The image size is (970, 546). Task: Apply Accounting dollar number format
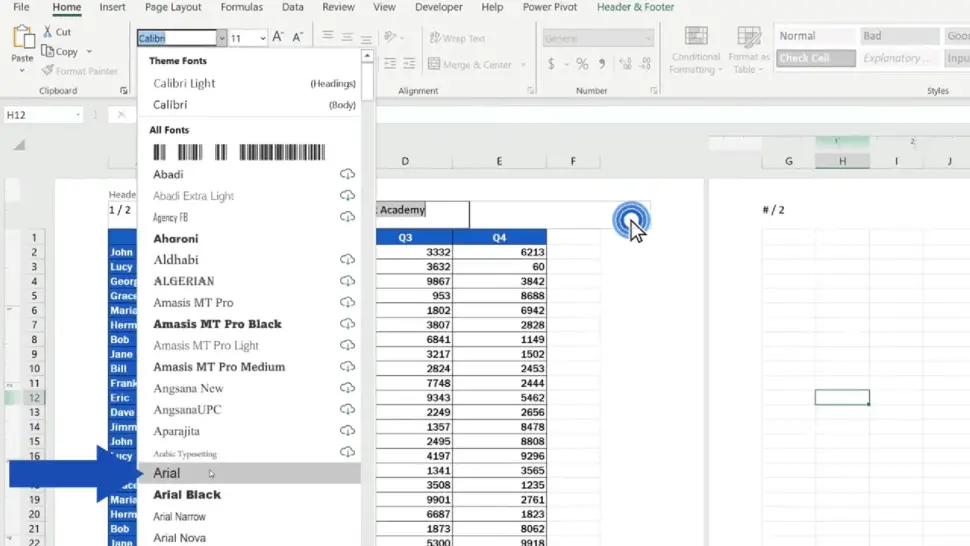coord(551,64)
